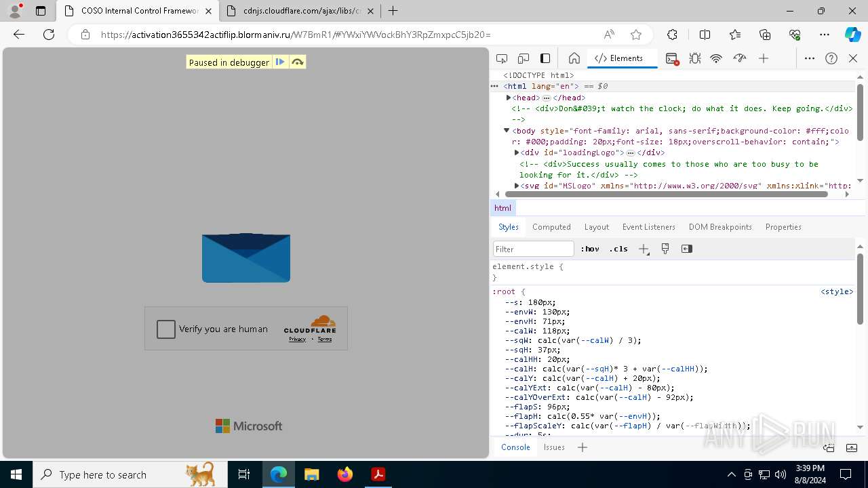The image size is (868, 488).
Task: Switch to the Styles tab
Action: pos(509,227)
